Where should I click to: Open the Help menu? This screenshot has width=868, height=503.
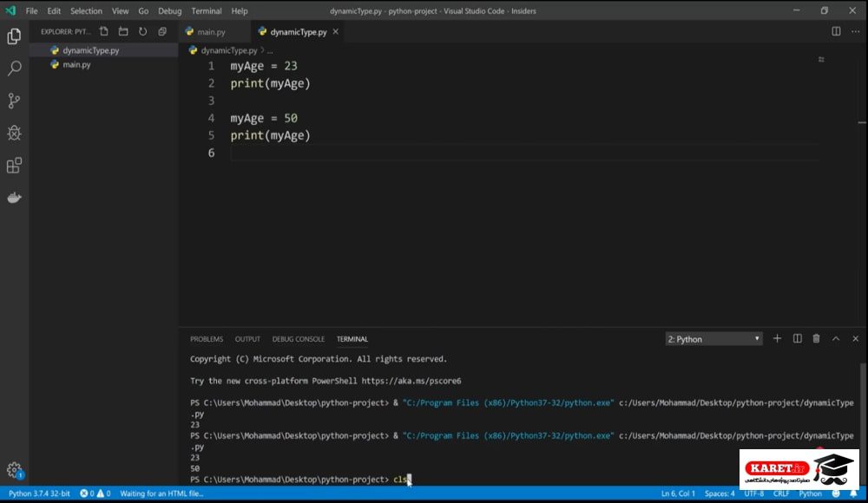240,10
